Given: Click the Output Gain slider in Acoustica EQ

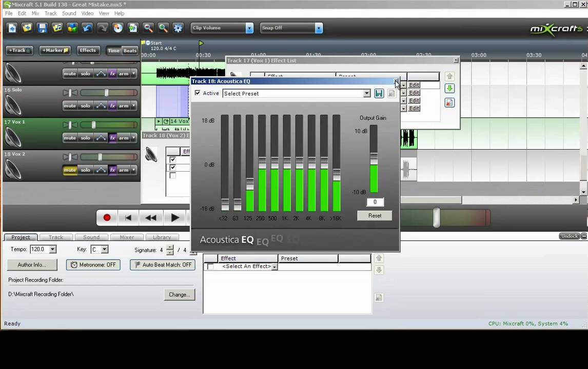Looking at the screenshot, I should (374, 159).
